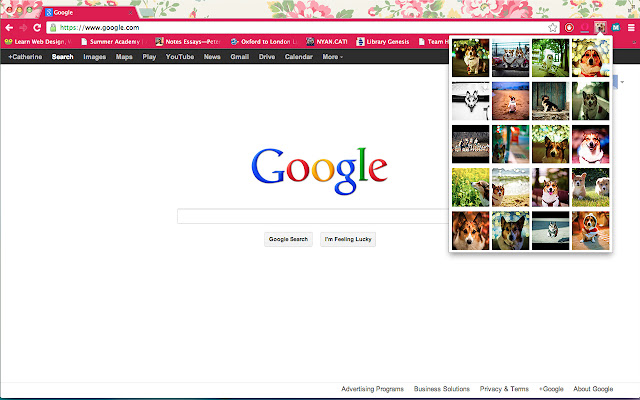
Task: Select the black-and-white corgi thumbnail
Action: point(471,101)
